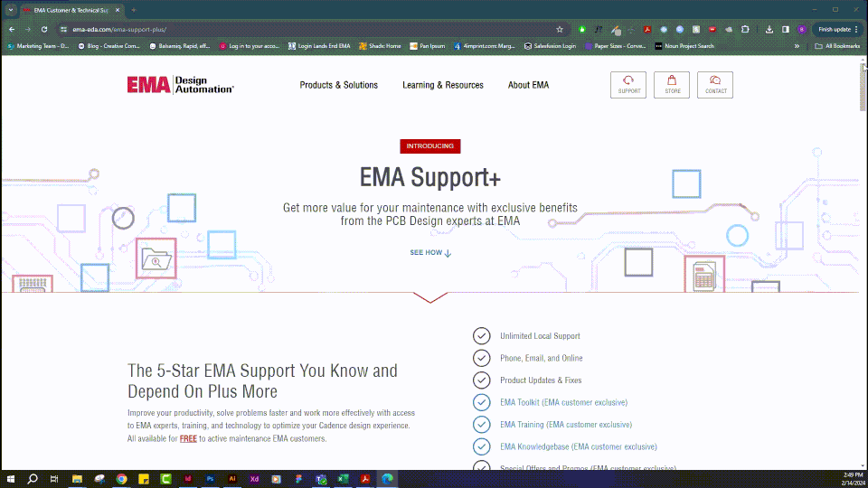This screenshot has width=868, height=488.
Task: Open the Pan Ipsum bookmark
Action: pos(428,46)
